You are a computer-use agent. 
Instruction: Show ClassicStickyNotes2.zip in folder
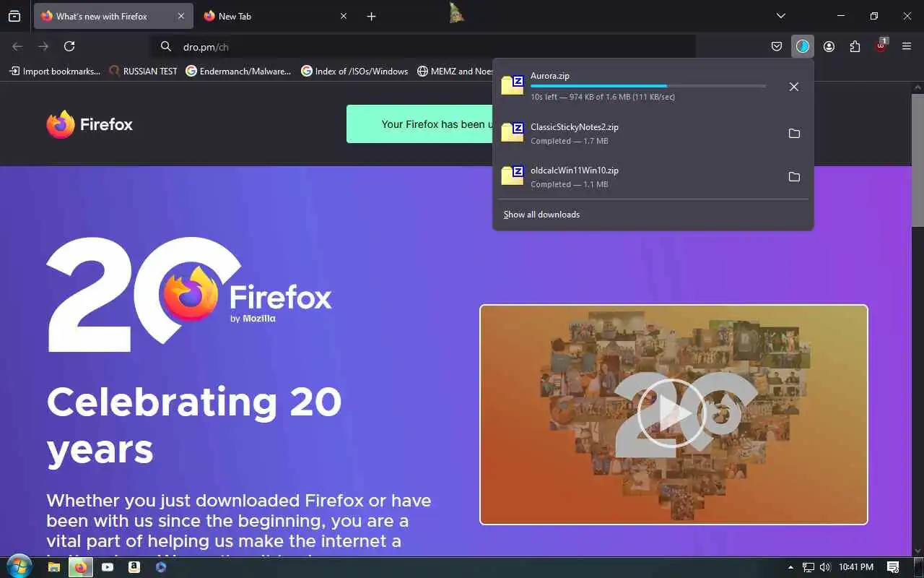[x=794, y=134]
